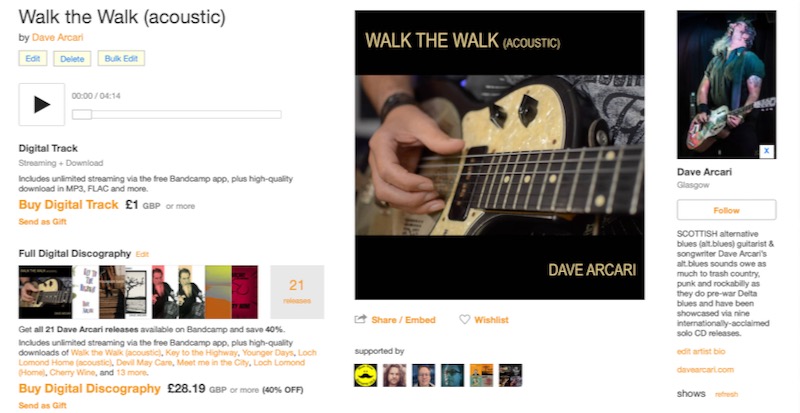Refresh the shows list
The height and width of the screenshot is (413, 800).
pyautogui.click(x=727, y=394)
